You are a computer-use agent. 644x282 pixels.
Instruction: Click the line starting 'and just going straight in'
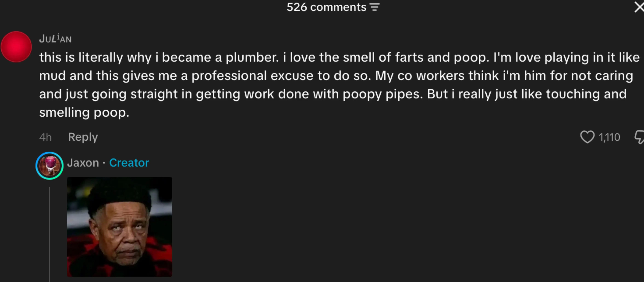[333, 94]
